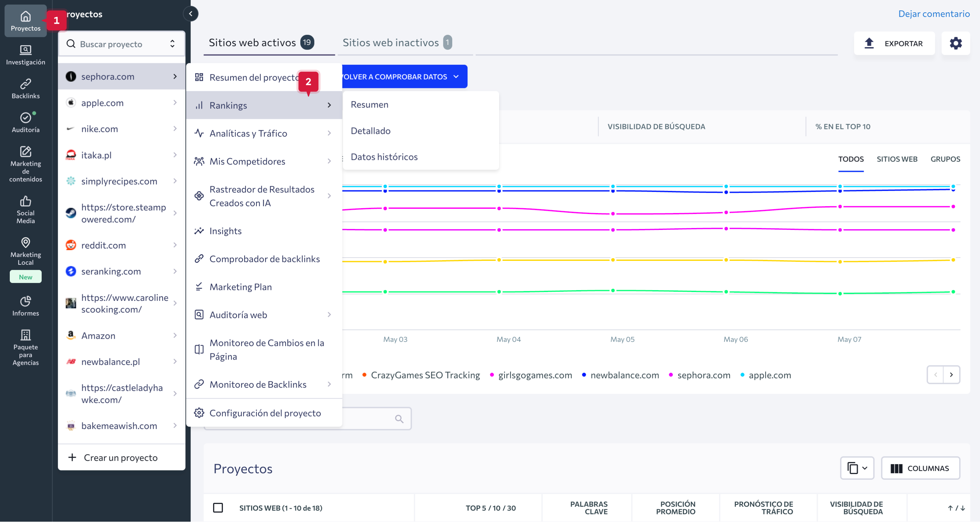Click the Rankings bar chart icon

click(x=199, y=106)
